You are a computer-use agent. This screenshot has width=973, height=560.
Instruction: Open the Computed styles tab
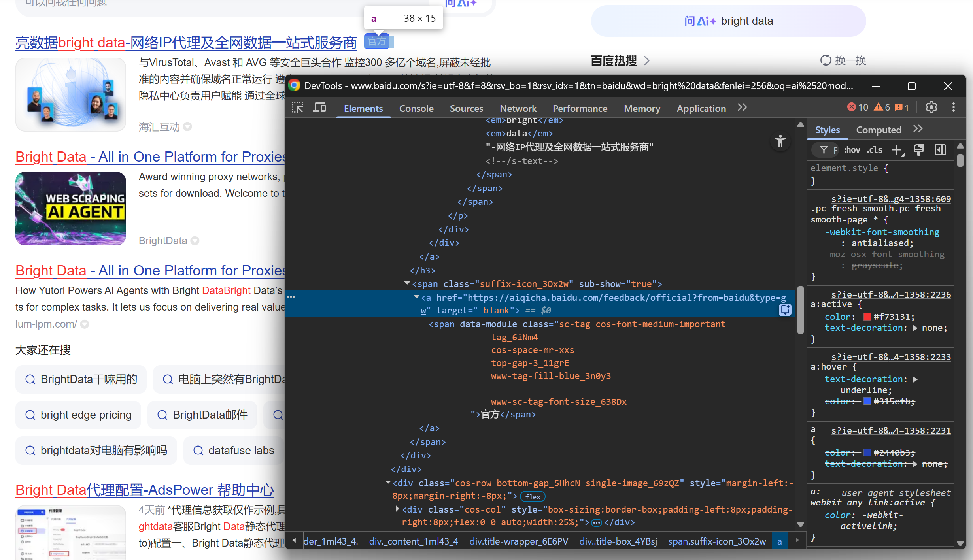click(x=879, y=130)
